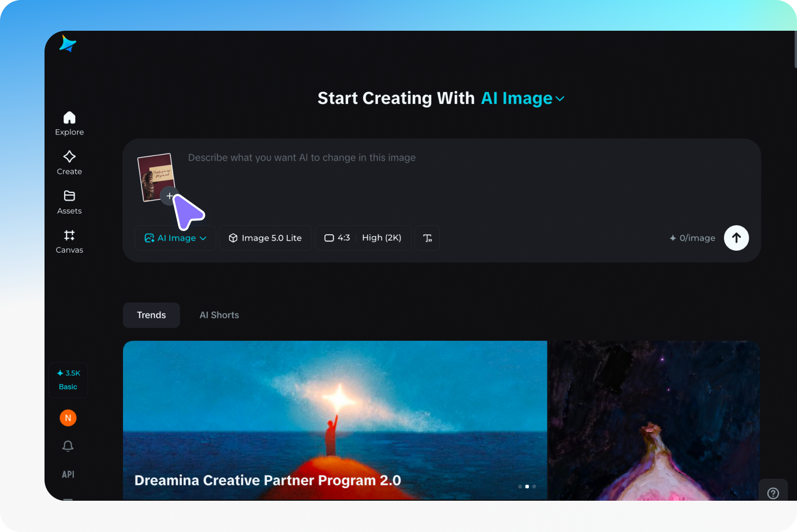The width and height of the screenshot is (797, 532).
Task: Open the AI Image mode dropdown
Action: (x=175, y=238)
